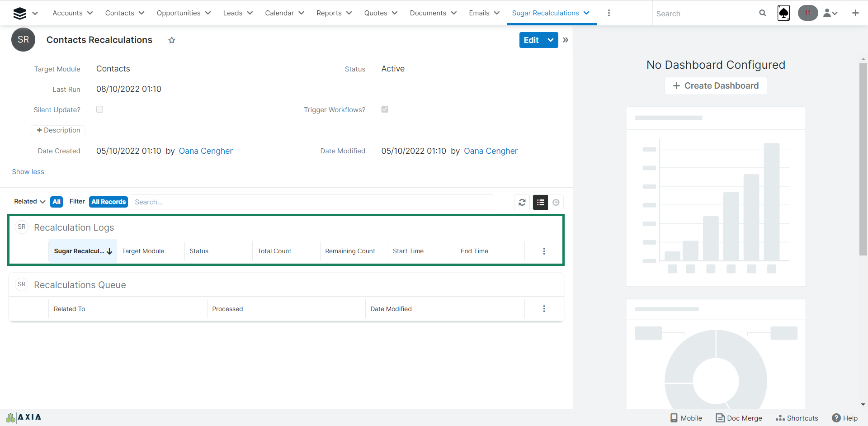Image resolution: width=868 pixels, height=426 pixels.
Task: Toggle Trigger Workflows checkbox
Action: (385, 109)
